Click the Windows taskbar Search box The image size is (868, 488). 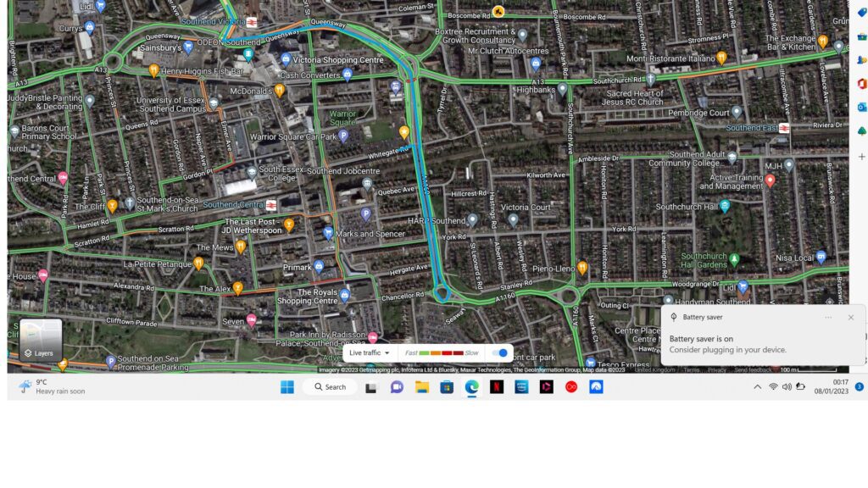(330, 387)
